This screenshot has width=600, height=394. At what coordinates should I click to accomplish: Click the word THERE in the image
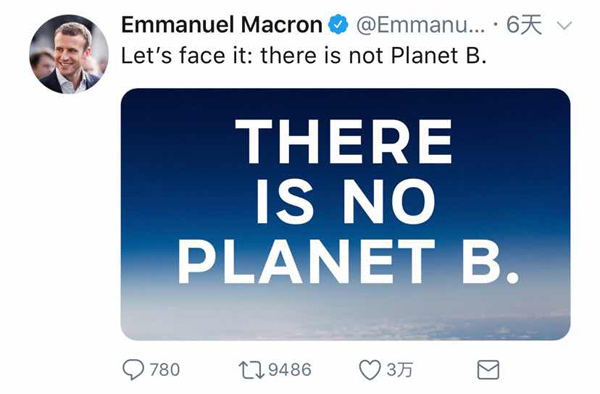[x=344, y=141]
